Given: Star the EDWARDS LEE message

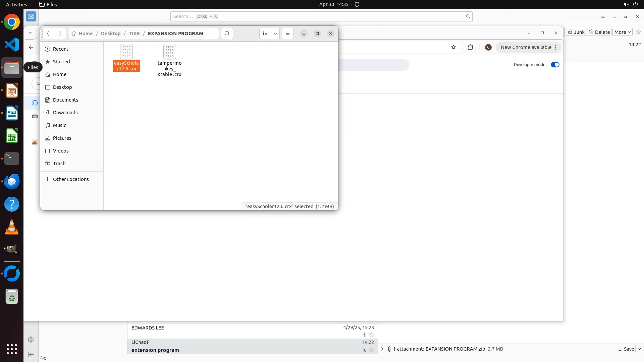Looking at the screenshot, I should click(x=371, y=335).
